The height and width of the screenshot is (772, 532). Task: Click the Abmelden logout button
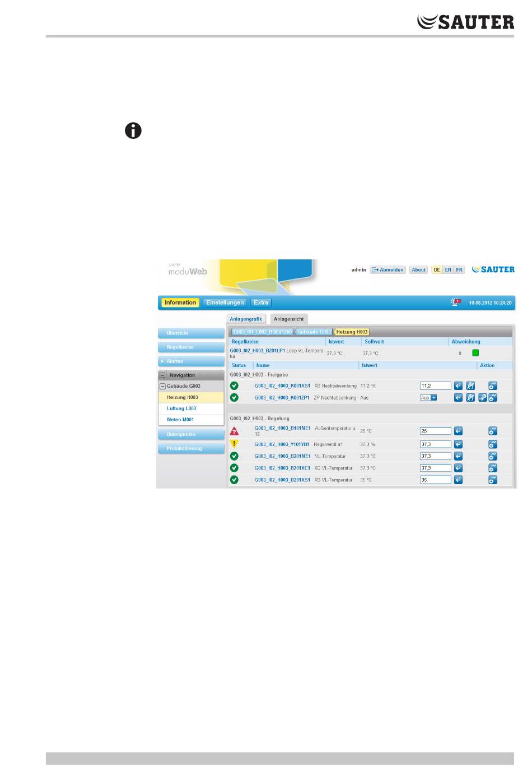pyautogui.click(x=388, y=269)
